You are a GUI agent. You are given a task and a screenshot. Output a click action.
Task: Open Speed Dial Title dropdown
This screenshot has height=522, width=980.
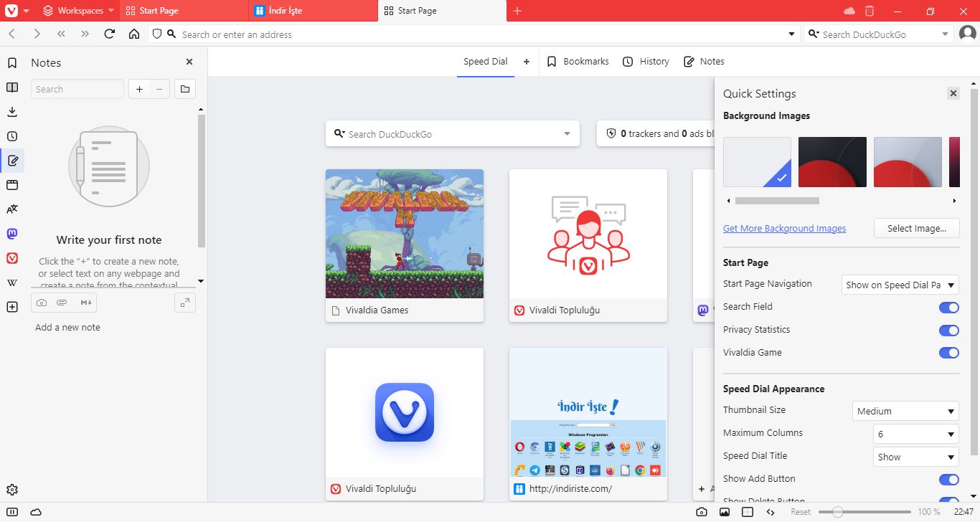coord(916,457)
